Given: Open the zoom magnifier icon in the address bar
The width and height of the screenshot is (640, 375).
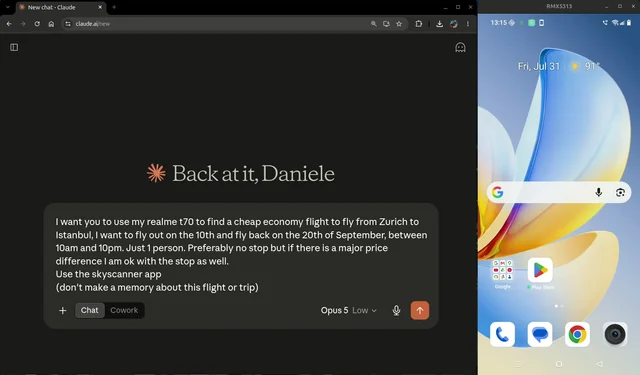Looking at the screenshot, I should point(373,24).
